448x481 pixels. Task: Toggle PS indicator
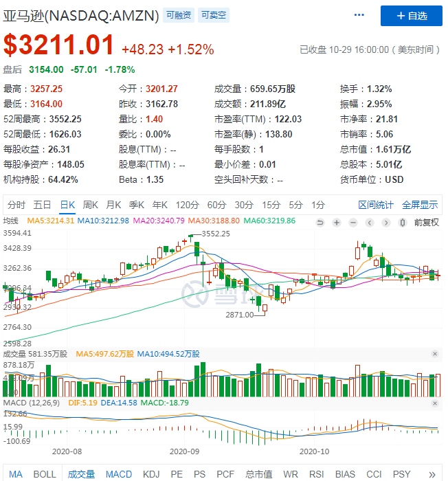(x=199, y=474)
